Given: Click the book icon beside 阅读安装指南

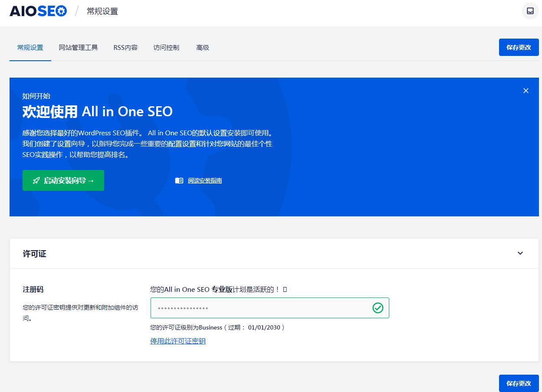Looking at the screenshot, I should [179, 180].
